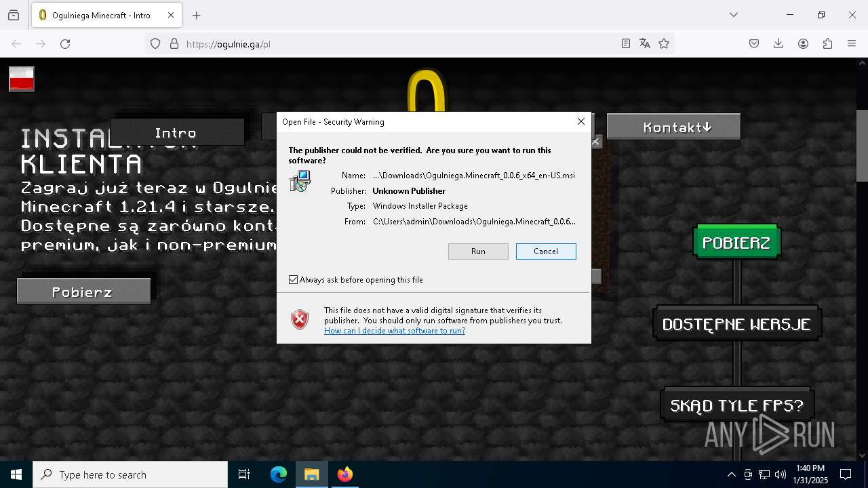Click the browser Reload page icon
Image resolution: width=868 pixels, height=488 pixels.
[65, 44]
